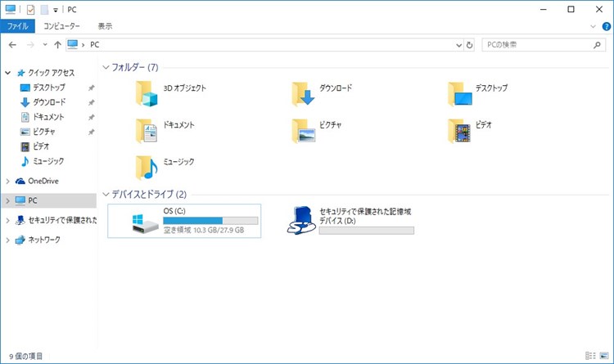Collapse the クイック アクセス tree node
The height and width of the screenshot is (364, 614).
[x=8, y=73]
